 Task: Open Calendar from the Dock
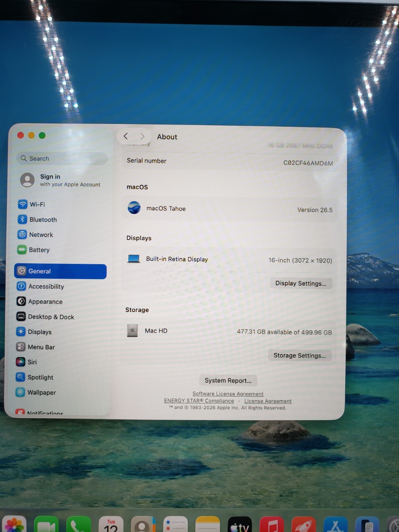tap(111, 525)
